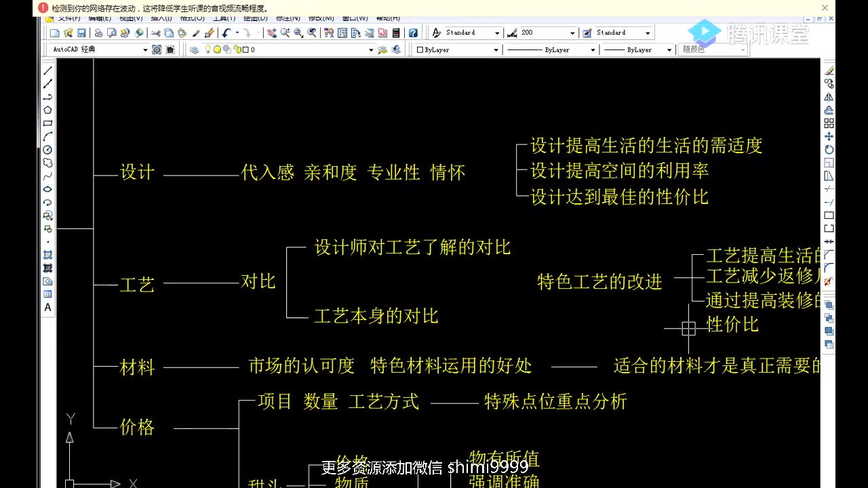Image resolution: width=868 pixels, height=488 pixels.
Task: Open the 帮助(H) menu
Action: pyautogui.click(x=388, y=18)
